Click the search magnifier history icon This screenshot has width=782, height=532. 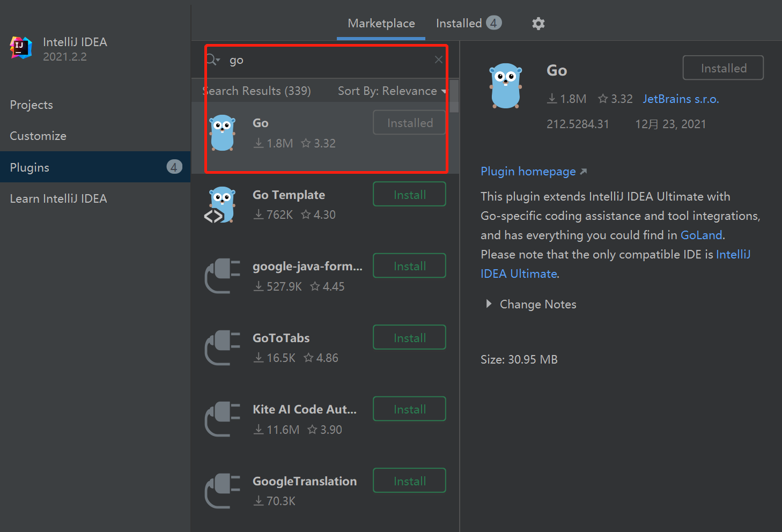pos(213,60)
